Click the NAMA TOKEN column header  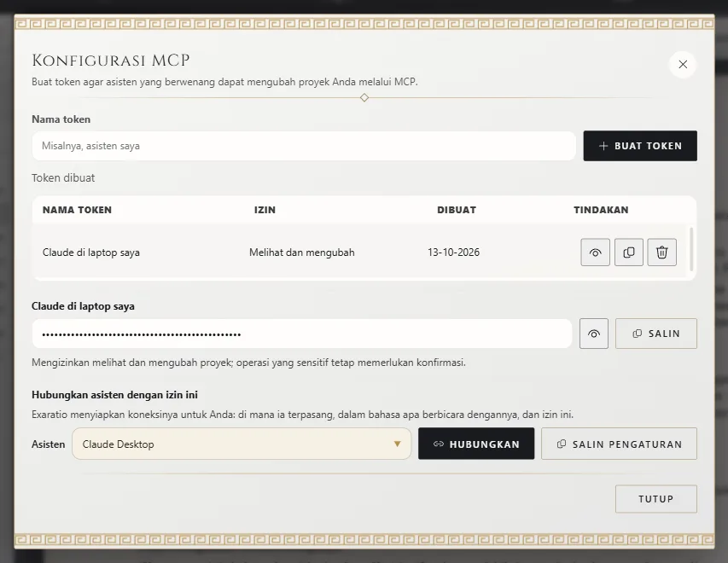[x=77, y=210]
